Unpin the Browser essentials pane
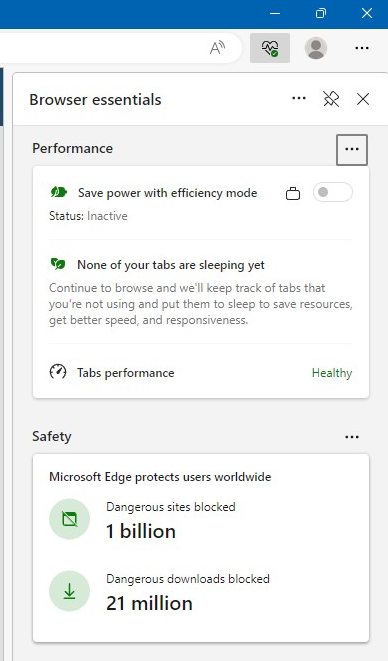Image resolution: width=388 pixels, height=661 pixels. (x=331, y=99)
